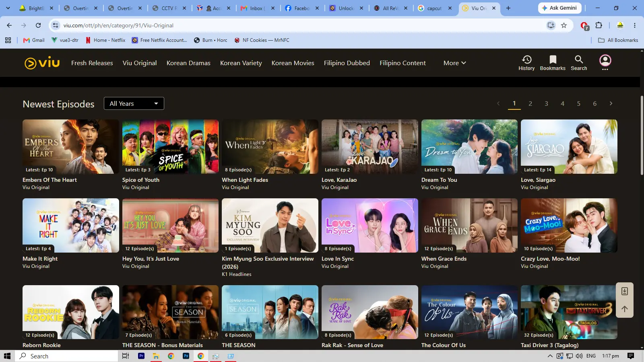Open Crazy Love, Moo-Moo! thumbnail
This screenshot has height=362, width=644.
(x=569, y=225)
